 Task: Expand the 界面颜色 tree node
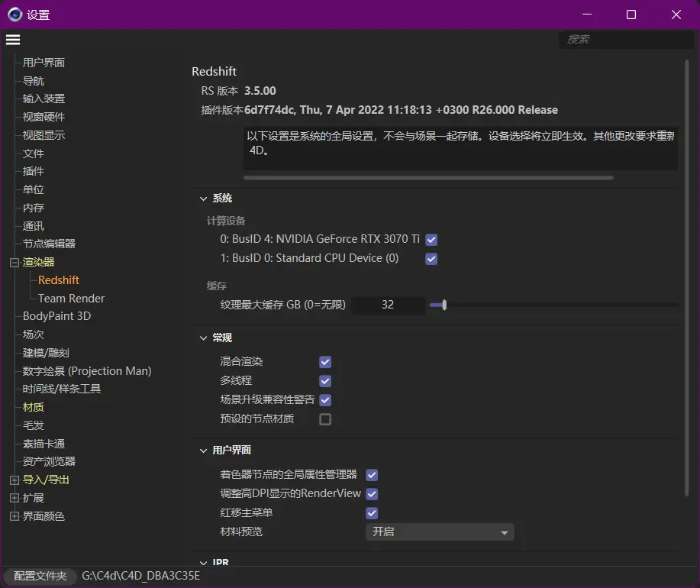click(x=14, y=516)
